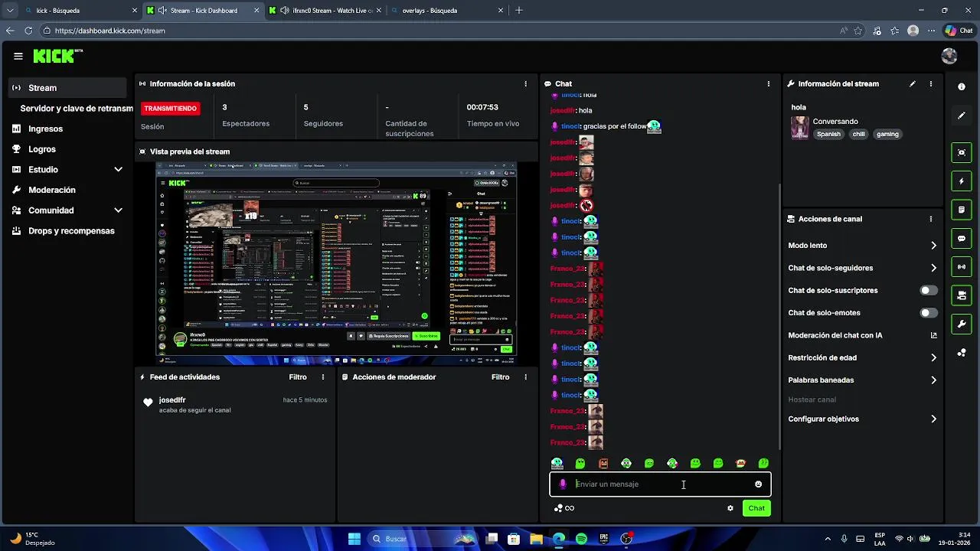980x551 pixels.
Task: Click the gaming stream tag
Action: 887,134
